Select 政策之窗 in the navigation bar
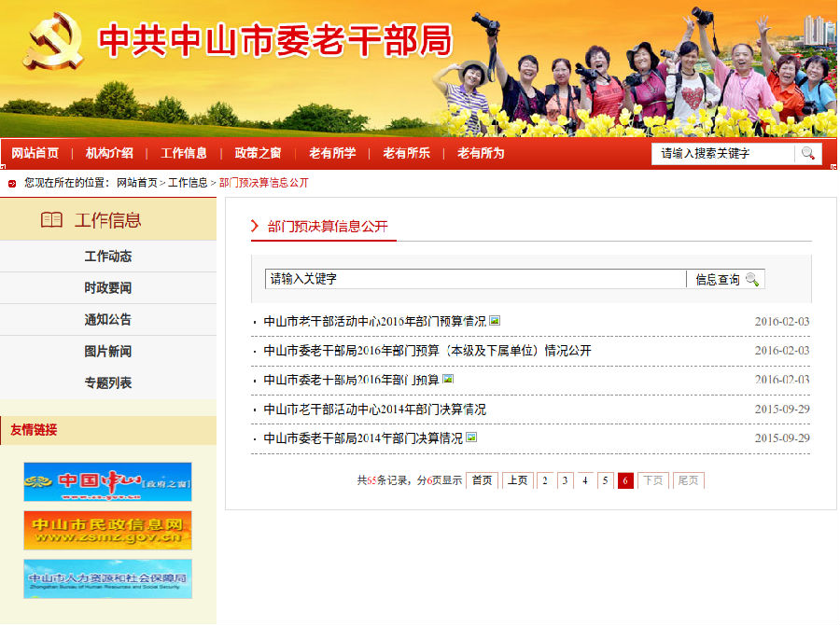840x625 pixels. pos(258,153)
